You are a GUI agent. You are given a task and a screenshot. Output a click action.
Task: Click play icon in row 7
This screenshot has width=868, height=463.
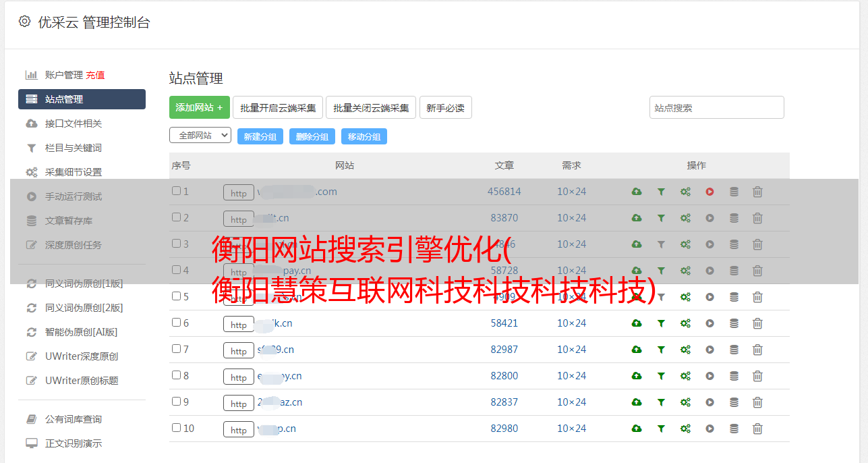point(710,350)
